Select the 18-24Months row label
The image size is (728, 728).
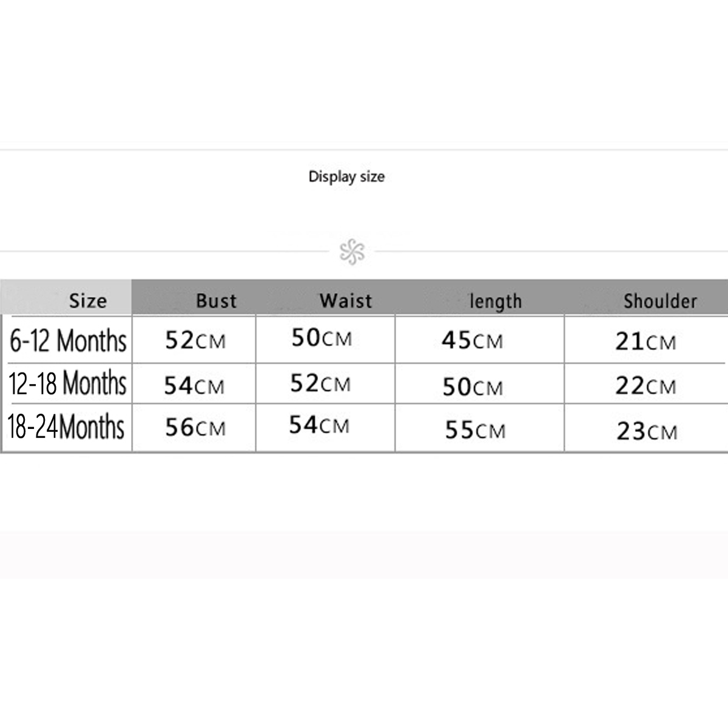[66, 427]
